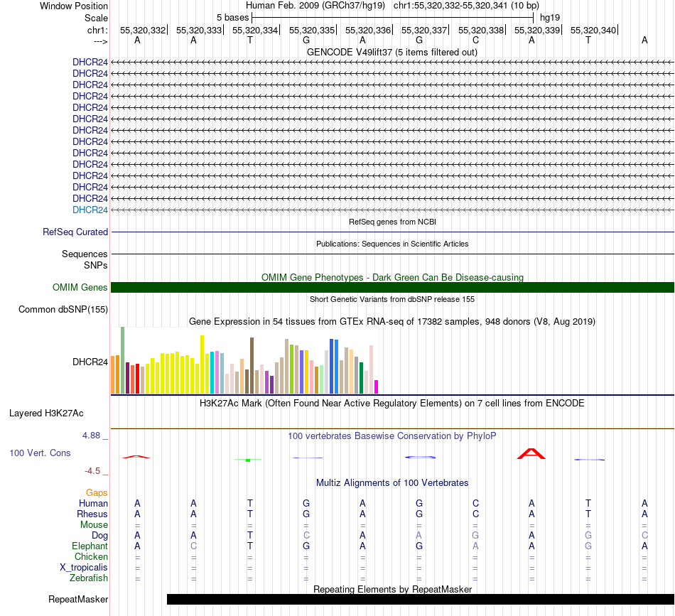Click the '--->' sequence direction arrow
The height and width of the screenshot is (616, 675).
tap(100, 41)
